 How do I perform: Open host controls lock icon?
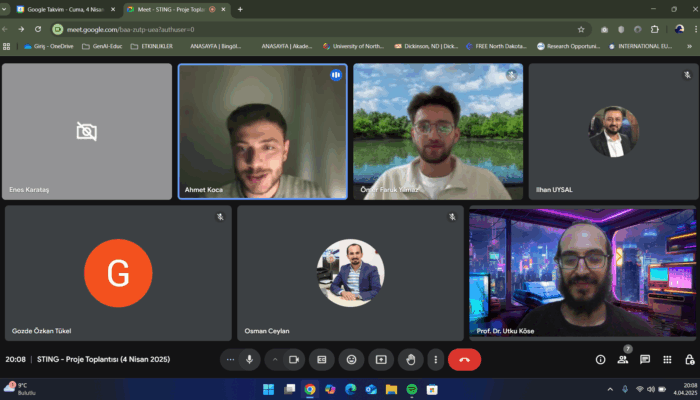pyautogui.click(x=687, y=359)
